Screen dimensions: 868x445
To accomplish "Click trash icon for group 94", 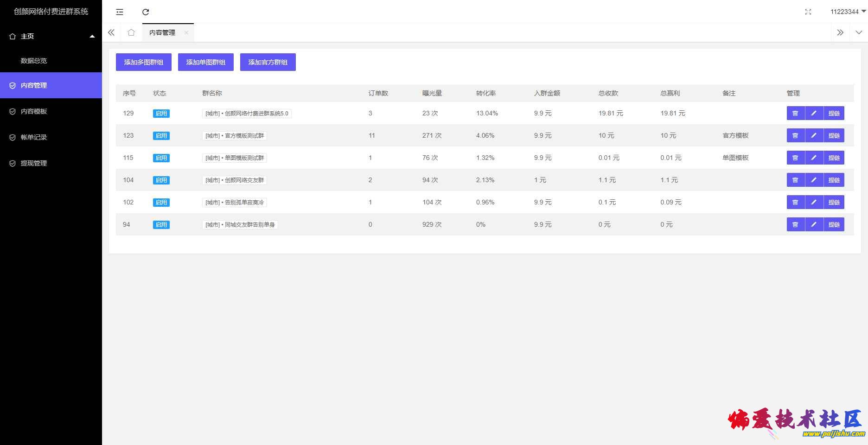I will [x=795, y=224].
